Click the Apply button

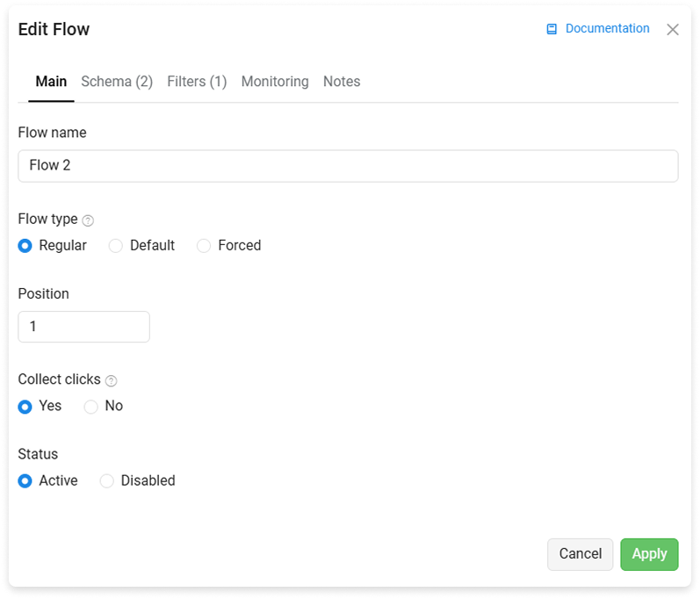(x=649, y=554)
